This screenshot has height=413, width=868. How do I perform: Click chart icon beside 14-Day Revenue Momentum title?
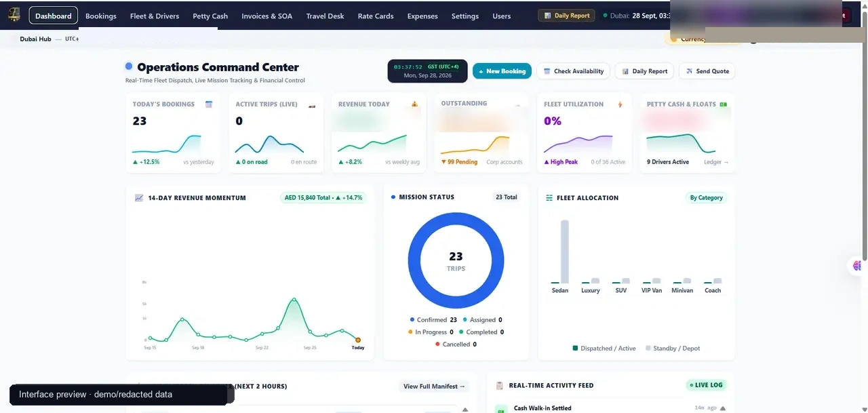(139, 198)
